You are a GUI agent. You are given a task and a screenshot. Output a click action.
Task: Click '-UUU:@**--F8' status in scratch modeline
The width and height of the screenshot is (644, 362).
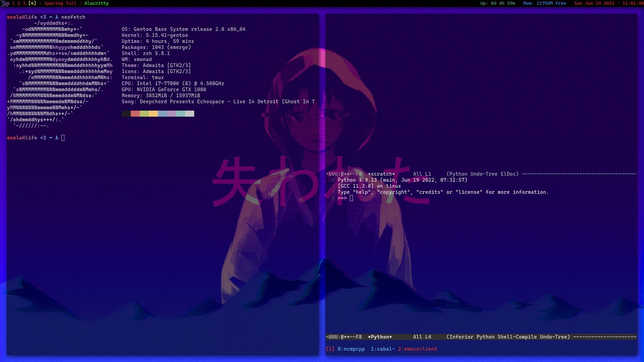click(x=344, y=174)
